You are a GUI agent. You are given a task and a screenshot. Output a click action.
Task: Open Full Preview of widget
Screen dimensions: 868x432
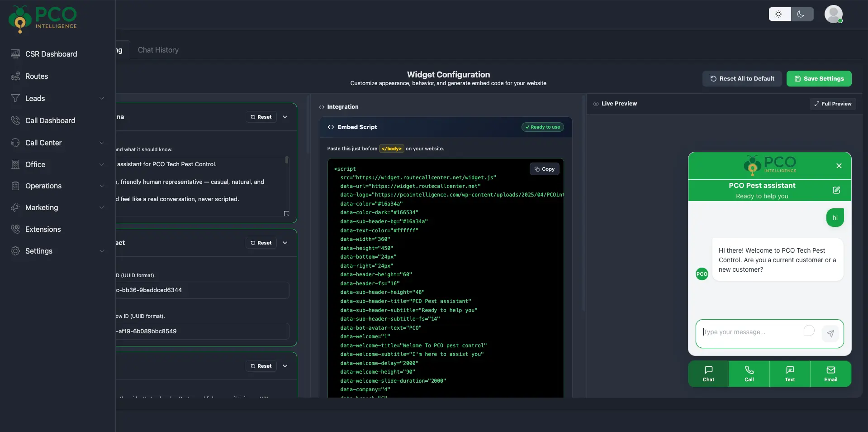(x=833, y=104)
